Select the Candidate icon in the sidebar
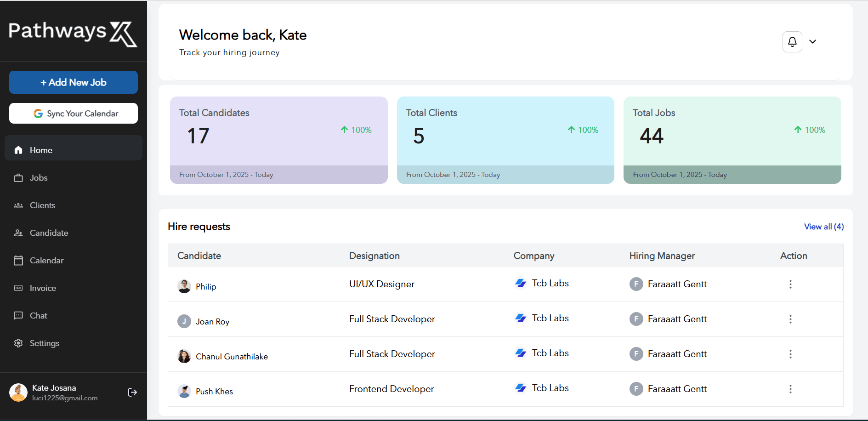 pyautogui.click(x=18, y=233)
